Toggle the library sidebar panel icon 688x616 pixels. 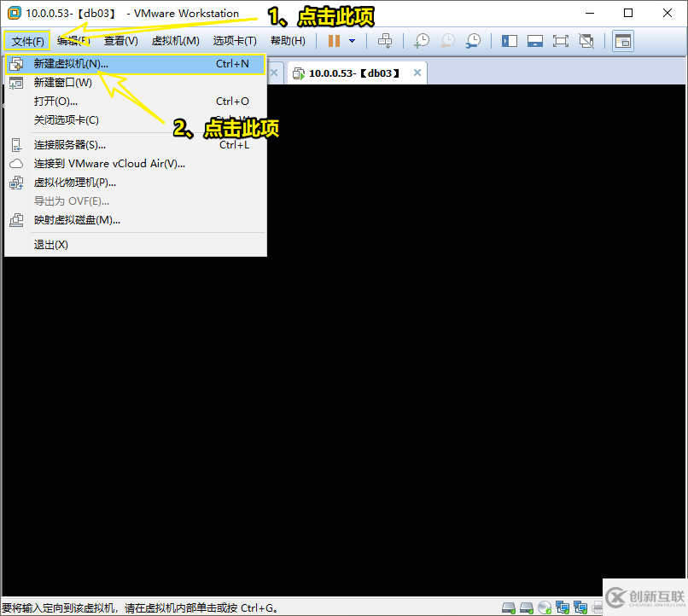click(x=510, y=41)
